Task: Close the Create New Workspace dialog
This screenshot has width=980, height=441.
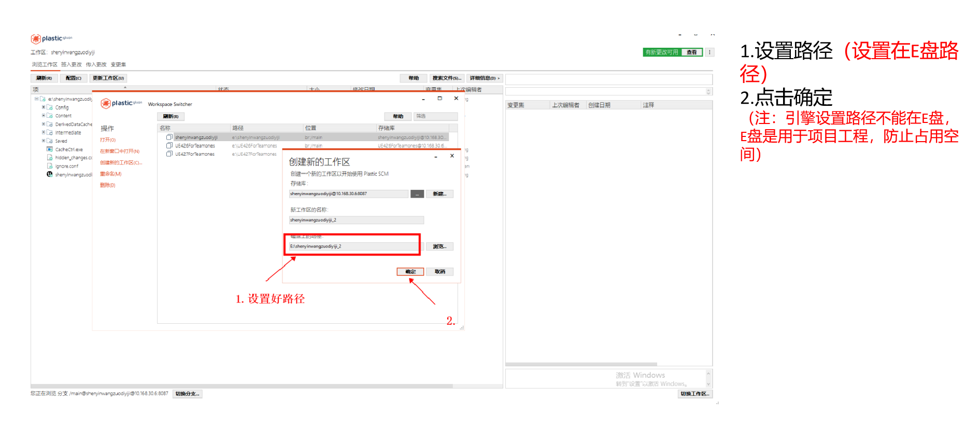Action: coord(452,156)
